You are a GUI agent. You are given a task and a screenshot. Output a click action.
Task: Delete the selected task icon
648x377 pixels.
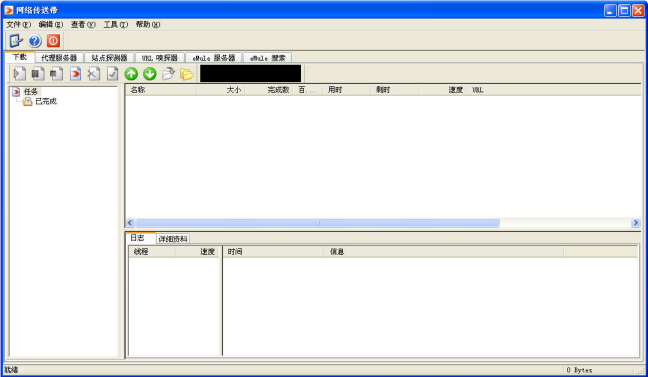point(94,74)
